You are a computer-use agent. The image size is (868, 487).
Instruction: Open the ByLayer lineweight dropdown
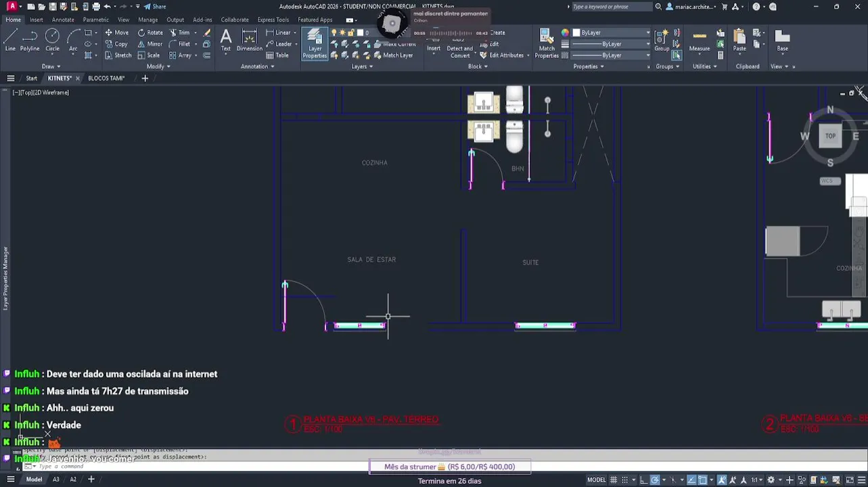[611, 44]
